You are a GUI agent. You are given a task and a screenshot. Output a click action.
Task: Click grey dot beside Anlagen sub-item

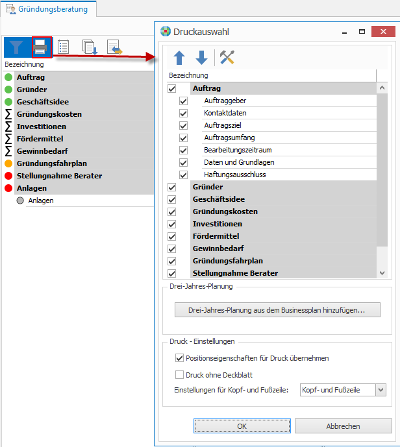[20, 201]
